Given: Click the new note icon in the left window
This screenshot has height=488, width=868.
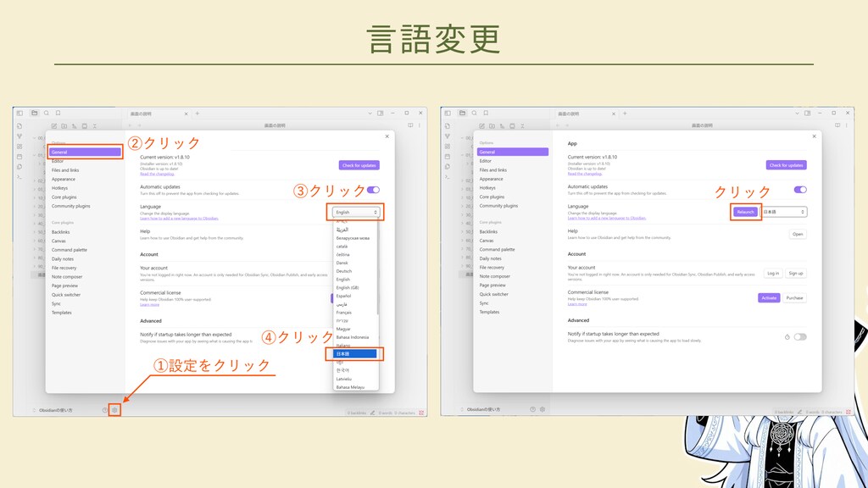Looking at the screenshot, I should pos(54,125).
